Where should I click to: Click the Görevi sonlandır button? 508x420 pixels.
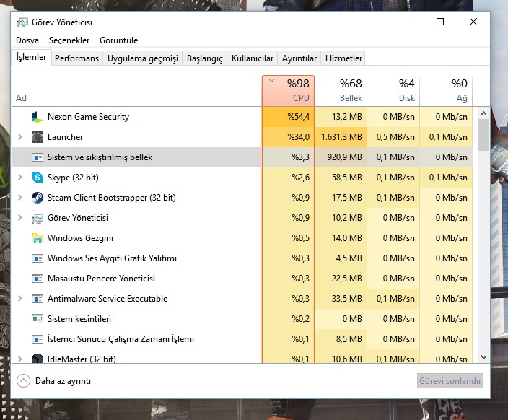[x=450, y=381]
